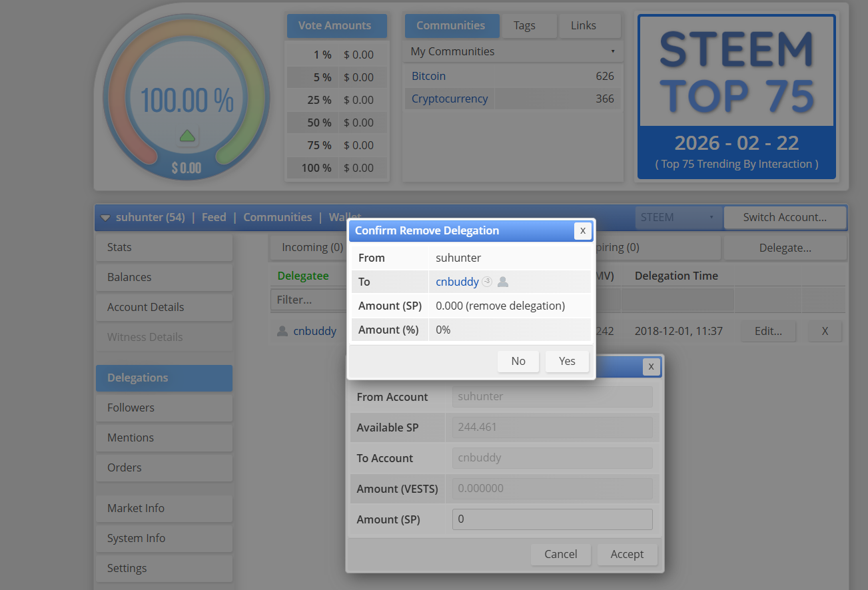Click the Available SP field showing 244.461
868x590 pixels.
tap(552, 427)
